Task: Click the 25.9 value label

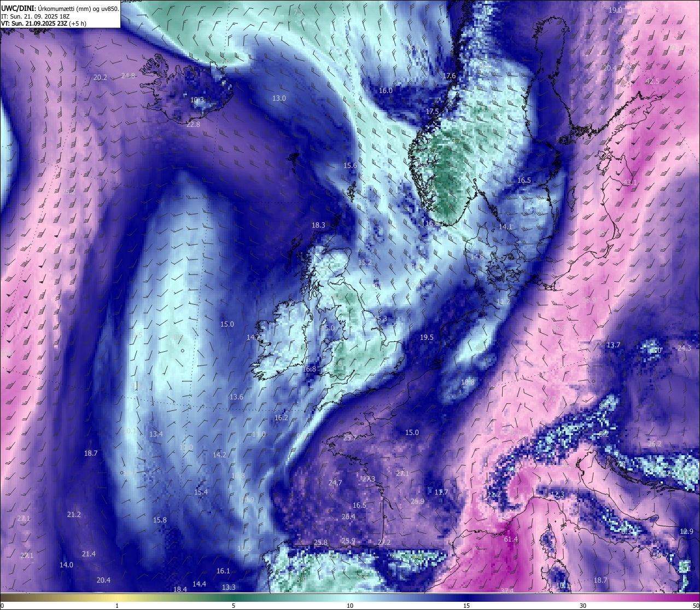Action: pyautogui.click(x=348, y=541)
